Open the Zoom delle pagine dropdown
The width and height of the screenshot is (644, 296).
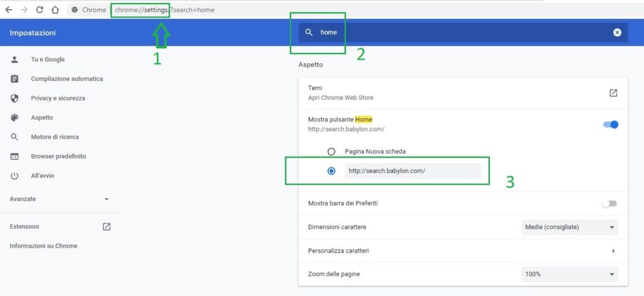pyautogui.click(x=570, y=274)
